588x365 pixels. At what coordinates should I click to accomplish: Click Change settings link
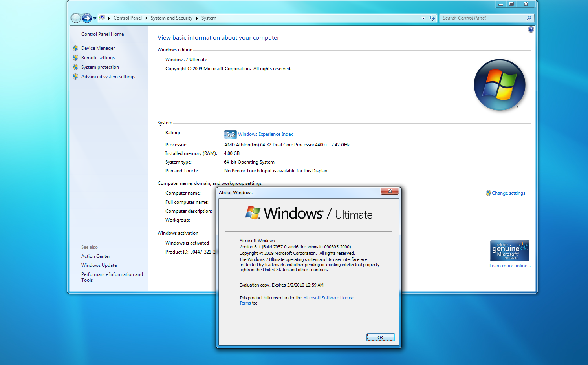point(508,193)
